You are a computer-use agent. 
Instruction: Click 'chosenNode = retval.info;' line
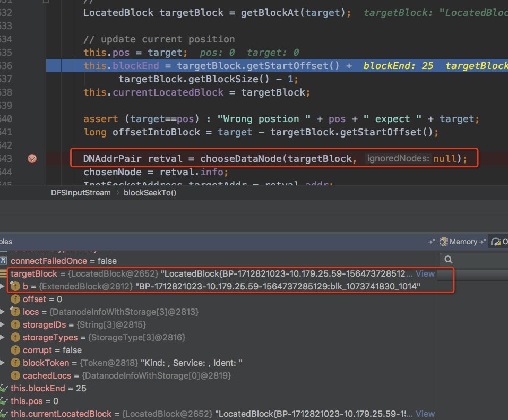pos(156,172)
